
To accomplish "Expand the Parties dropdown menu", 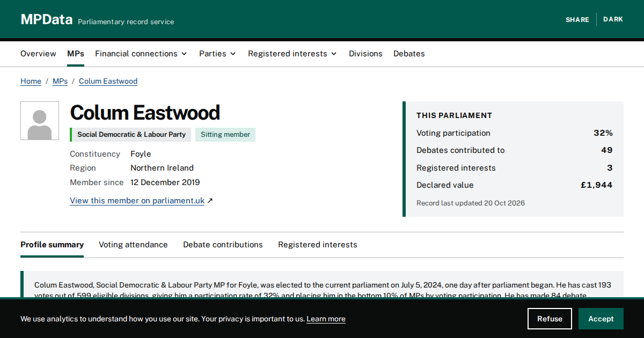I will click(x=217, y=54).
